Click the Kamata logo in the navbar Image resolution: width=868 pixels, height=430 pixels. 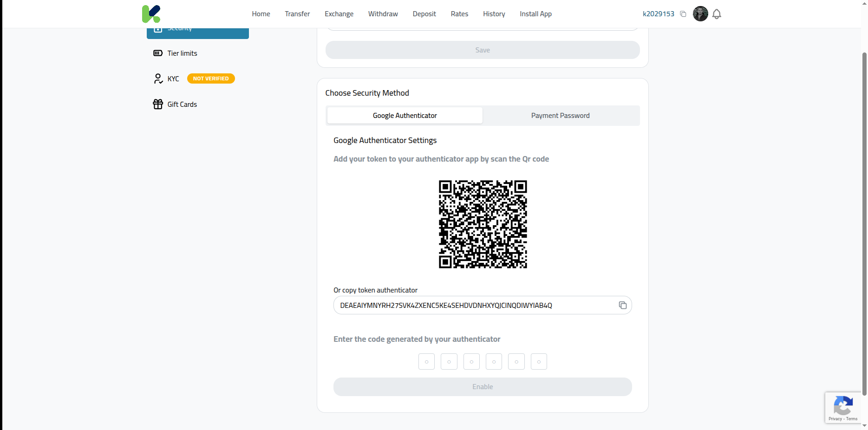[150, 13]
